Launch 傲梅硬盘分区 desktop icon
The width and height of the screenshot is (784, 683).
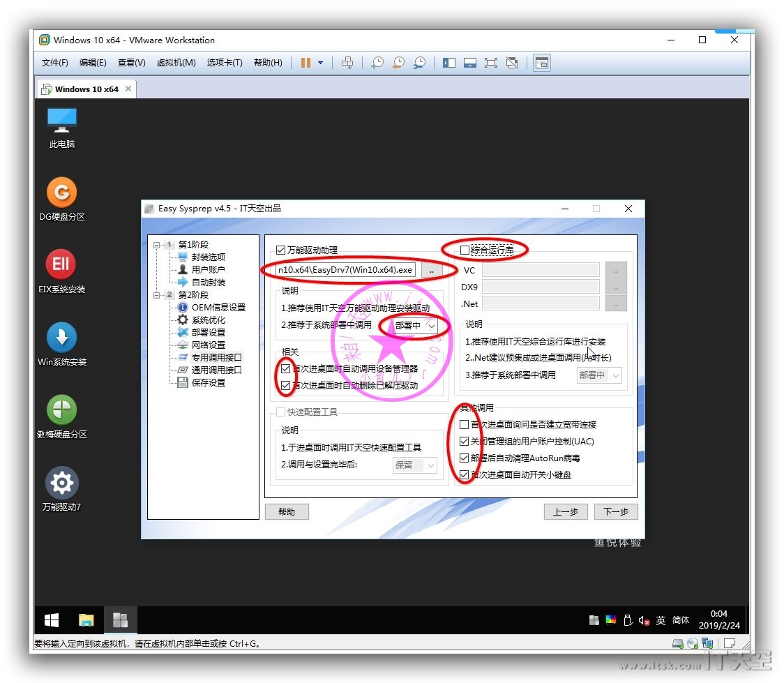[61, 417]
